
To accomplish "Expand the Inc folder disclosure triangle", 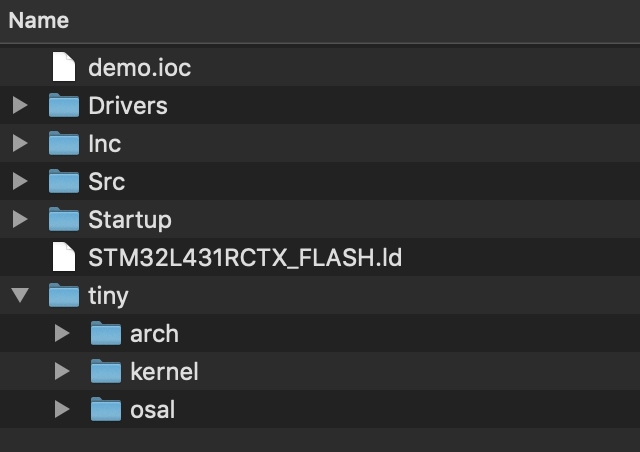I will pyautogui.click(x=19, y=144).
